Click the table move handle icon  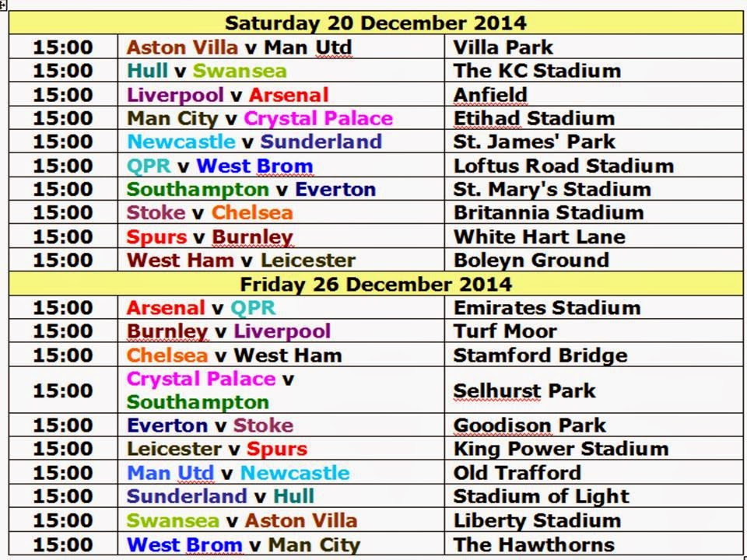pos(3,5)
